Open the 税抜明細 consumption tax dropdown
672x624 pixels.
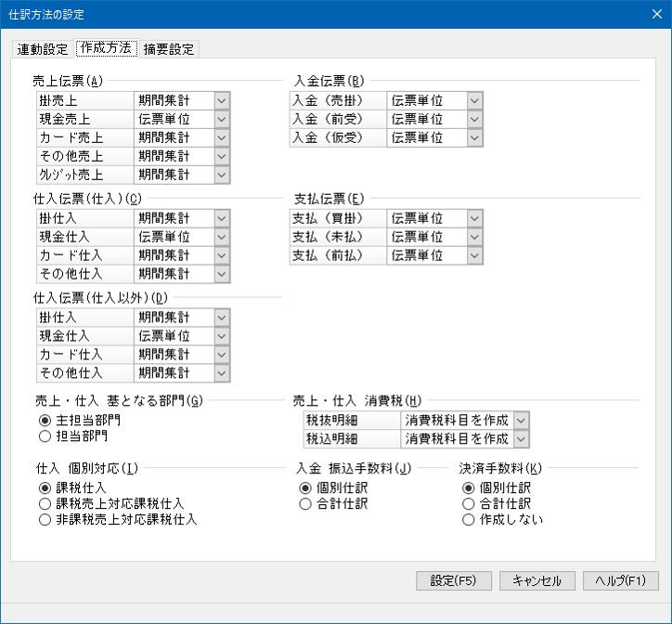click(521, 420)
